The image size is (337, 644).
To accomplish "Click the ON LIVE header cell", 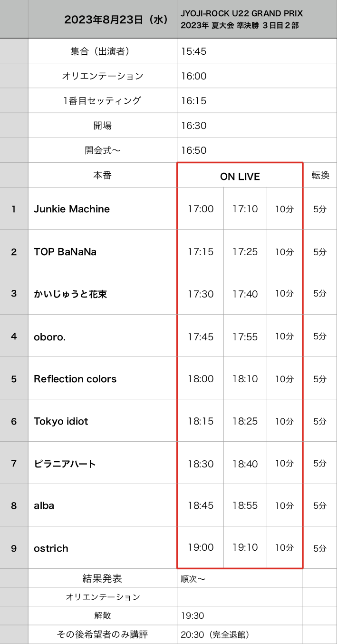I will click(240, 175).
